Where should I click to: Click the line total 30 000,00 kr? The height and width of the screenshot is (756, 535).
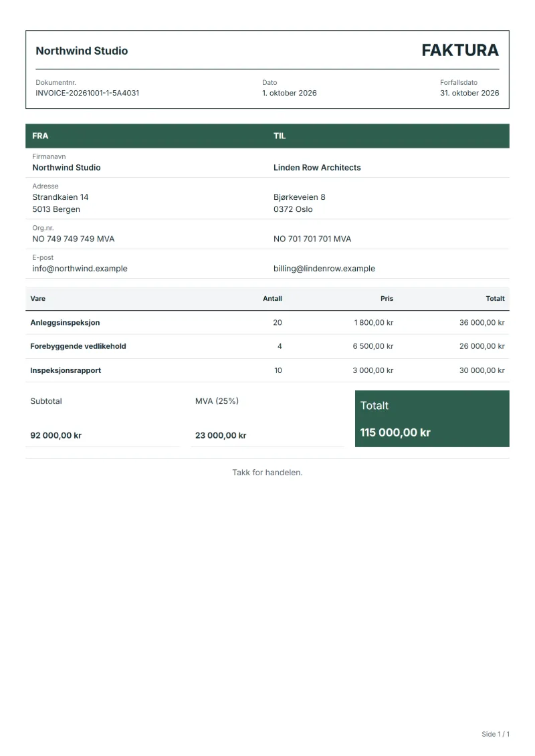[482, 370]
